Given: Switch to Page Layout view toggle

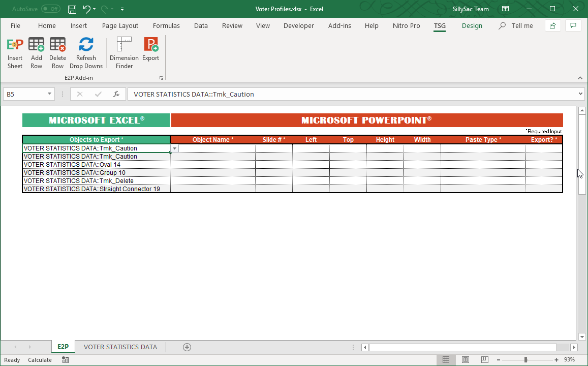Looking at the screenshot, I should coord(466,359).
